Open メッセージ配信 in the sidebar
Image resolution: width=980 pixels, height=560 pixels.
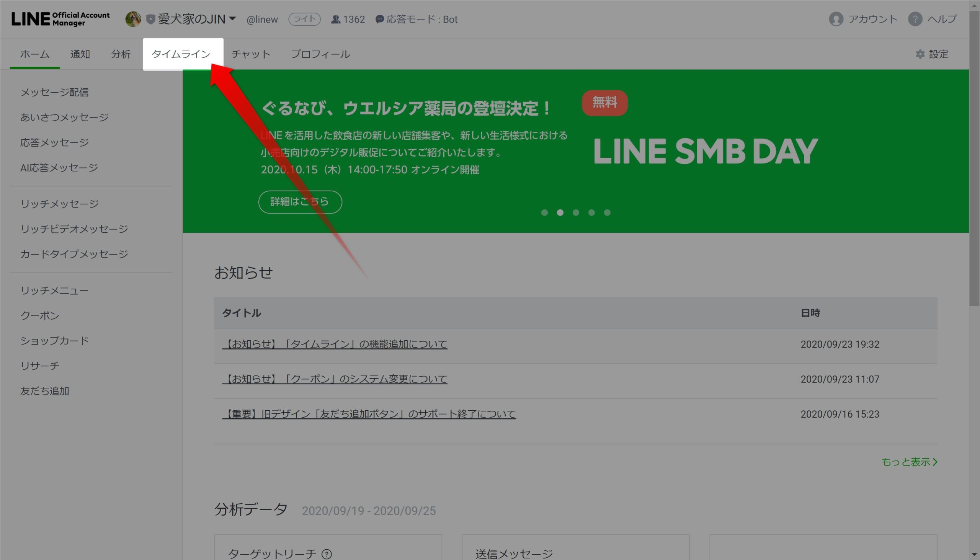pyautogui.click(x=54, y=92)
